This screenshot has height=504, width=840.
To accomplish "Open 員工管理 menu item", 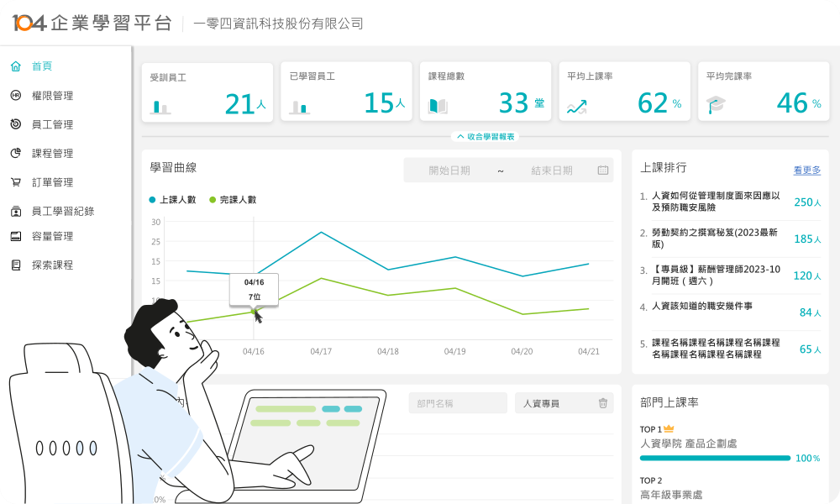I will tap(52, 124).
